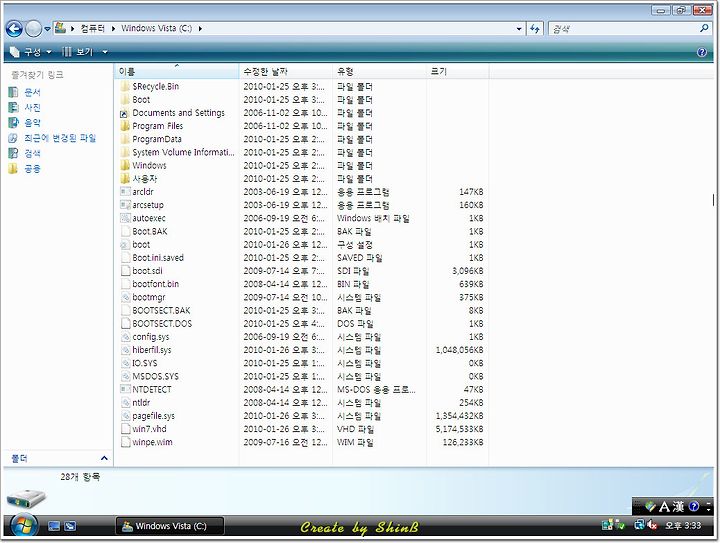Viewport: 720px width, 543px height.
Task: Click the computer icon in address bar
Action: 60,28
